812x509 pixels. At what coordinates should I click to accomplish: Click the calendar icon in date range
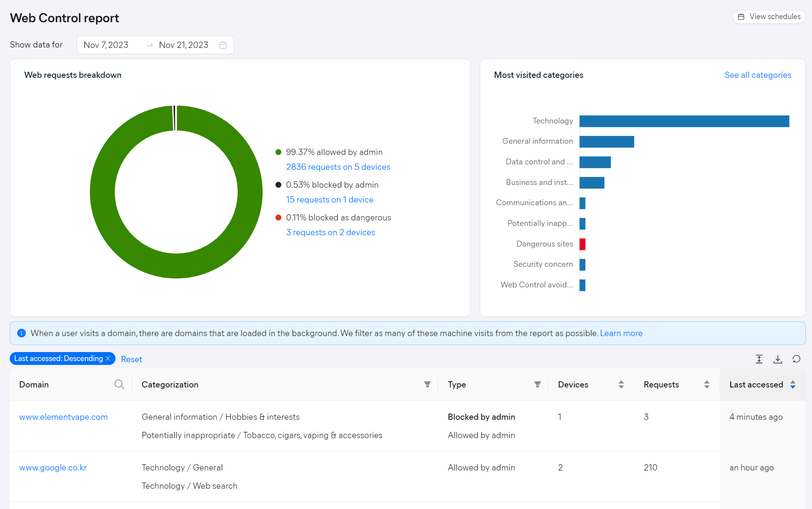click(223, 45)
